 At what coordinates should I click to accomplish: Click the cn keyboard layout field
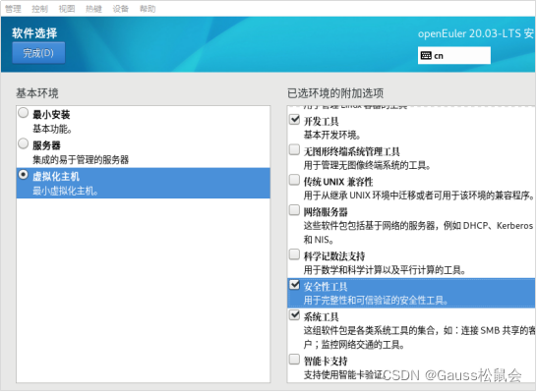pyautogui.click(x=454, y=55)
